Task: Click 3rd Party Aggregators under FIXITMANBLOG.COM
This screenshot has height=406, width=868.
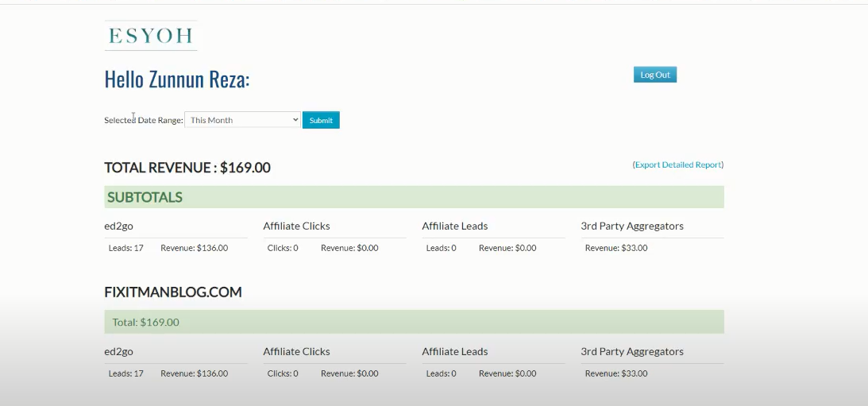Action: 632,352
